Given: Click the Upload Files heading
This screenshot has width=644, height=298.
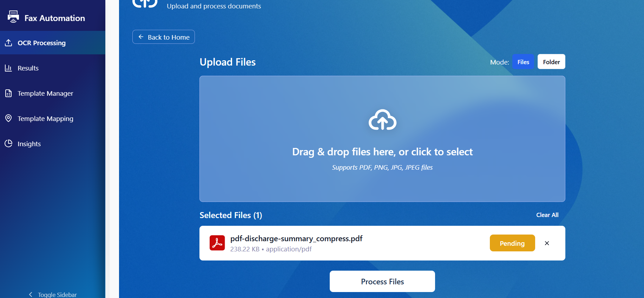Looking at the screenshot, I should [228, 62].
